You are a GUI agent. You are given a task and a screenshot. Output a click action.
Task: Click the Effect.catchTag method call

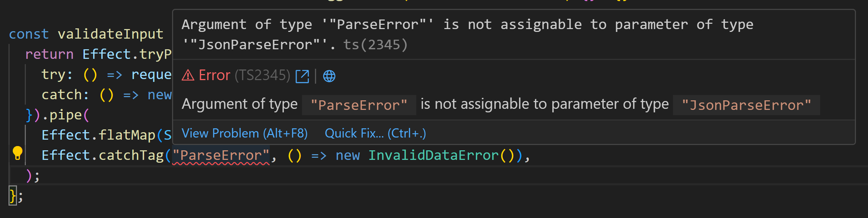pos(103,156)
